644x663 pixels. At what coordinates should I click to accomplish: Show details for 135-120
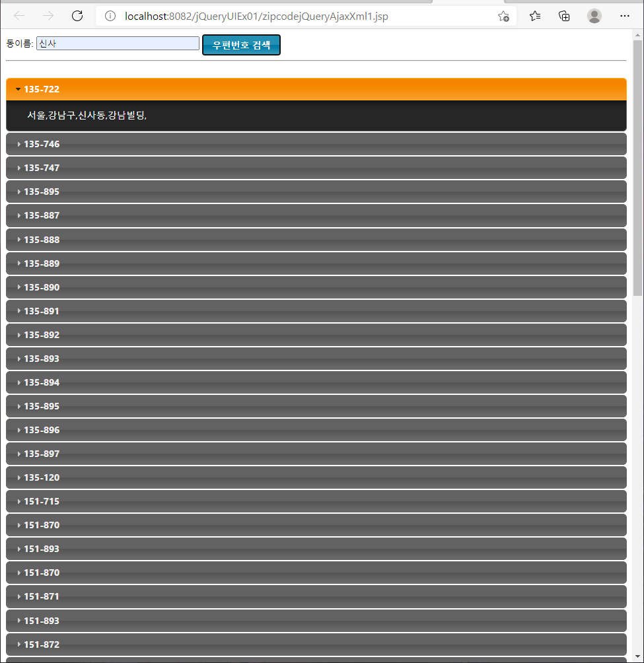tap(316, 477)
